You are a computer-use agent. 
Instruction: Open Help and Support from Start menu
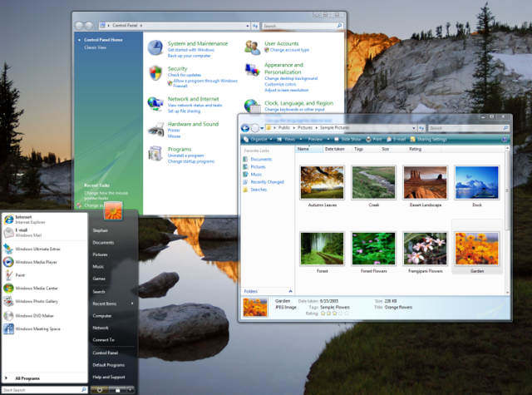109,377
